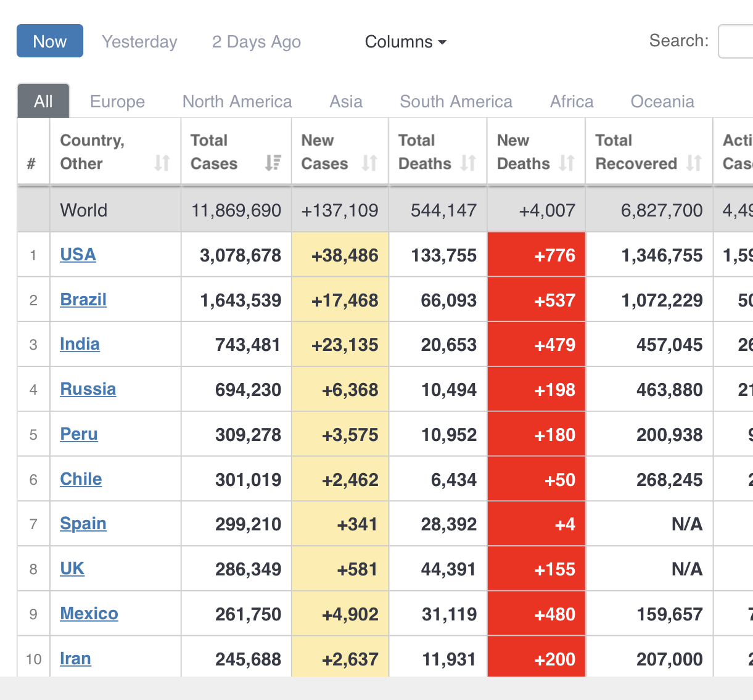Click the Oceania tab
Screen dimensions: 753x700
(x=662, y=102)
